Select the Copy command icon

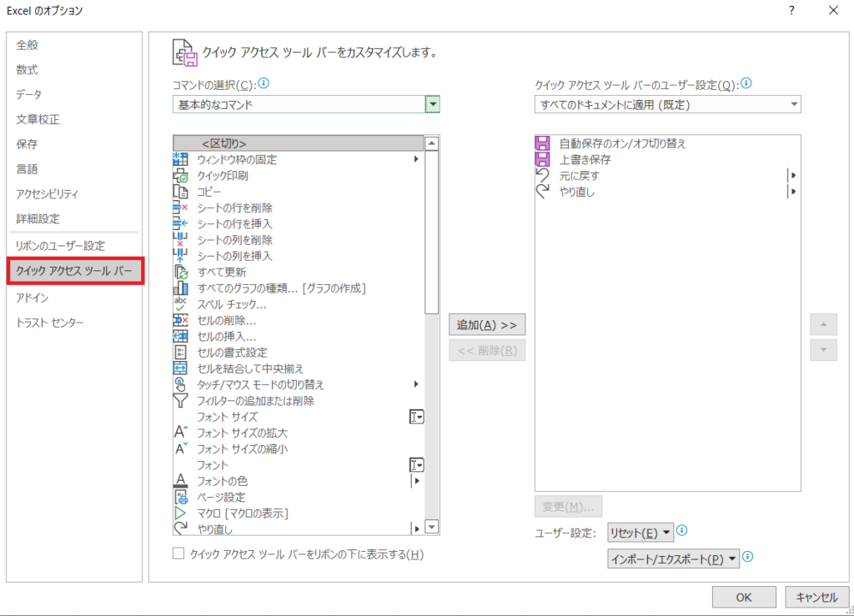pos(180,192)
